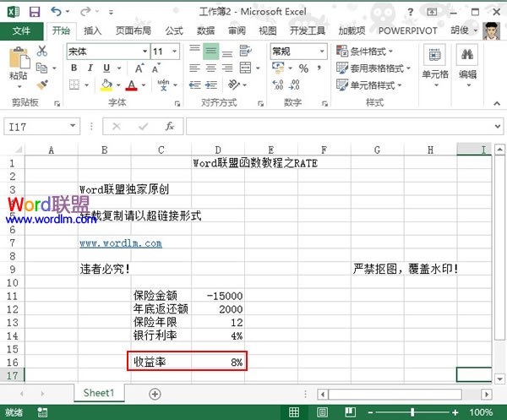This screenshot has height=420, width=507.
Task: Open the 条件格式 conditional formatting menu
Action: [x=364, y=51]
